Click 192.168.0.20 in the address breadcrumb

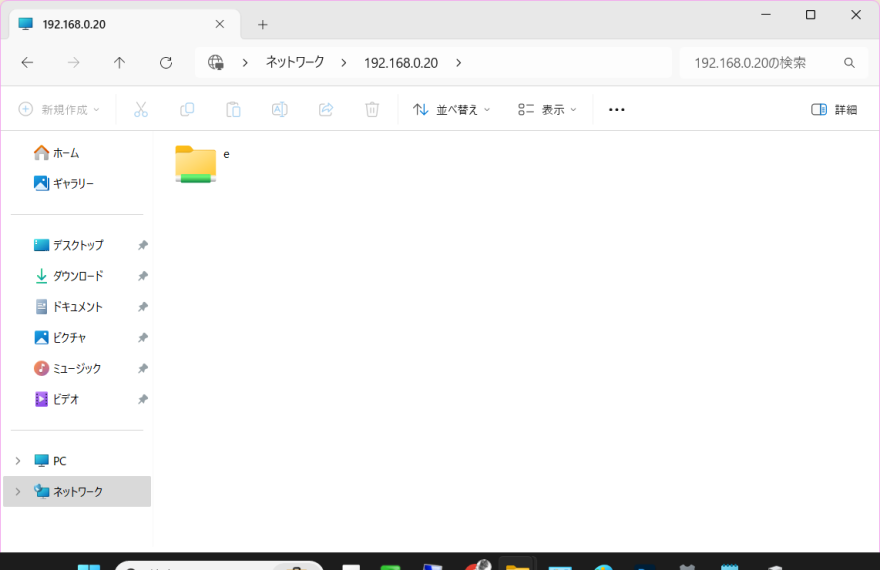401,63
